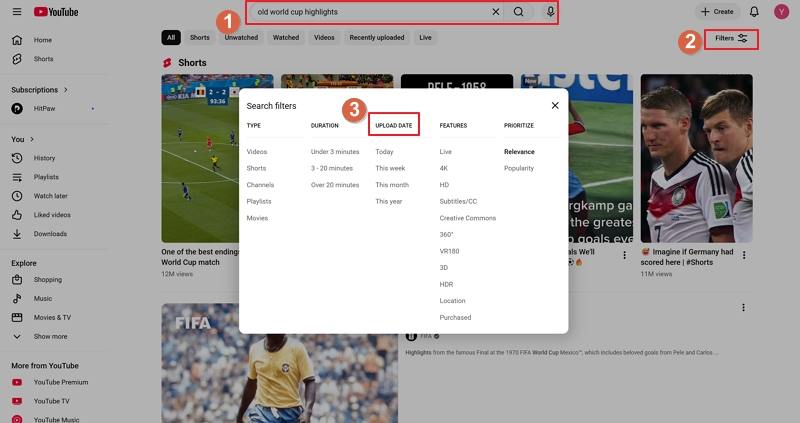Click the Home icon in sidebar
This screenshot has height=423, width=800.
pyautogui.click(x=17, y=40)
